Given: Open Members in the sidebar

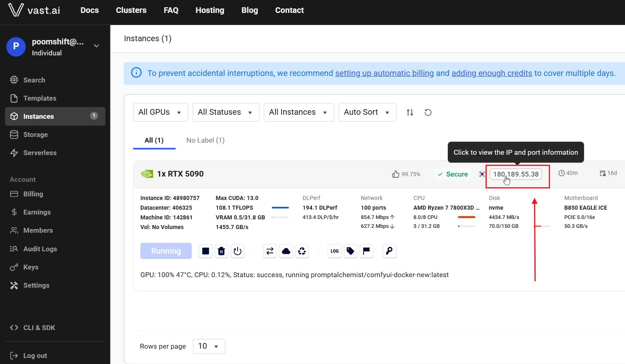Looking at the screenshot, I should 55,230.
